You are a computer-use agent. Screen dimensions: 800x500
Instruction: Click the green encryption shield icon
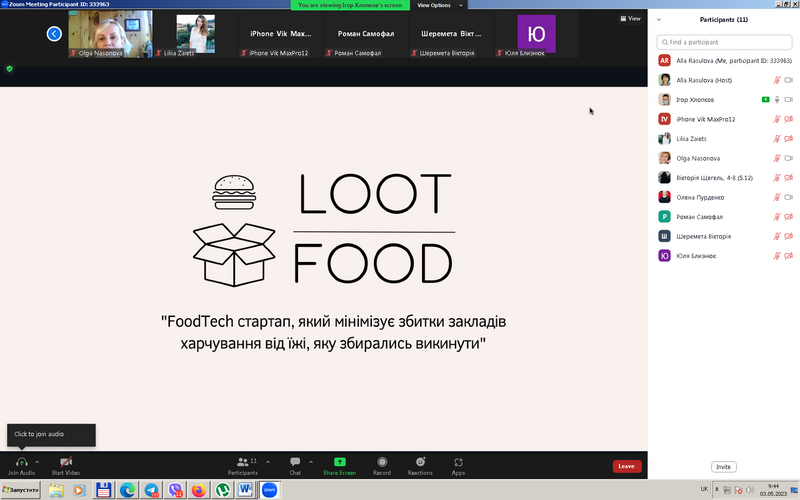[x=9, y=68]
